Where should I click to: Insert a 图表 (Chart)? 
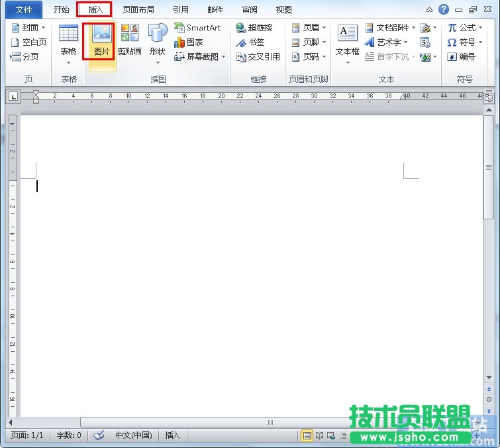189,42
